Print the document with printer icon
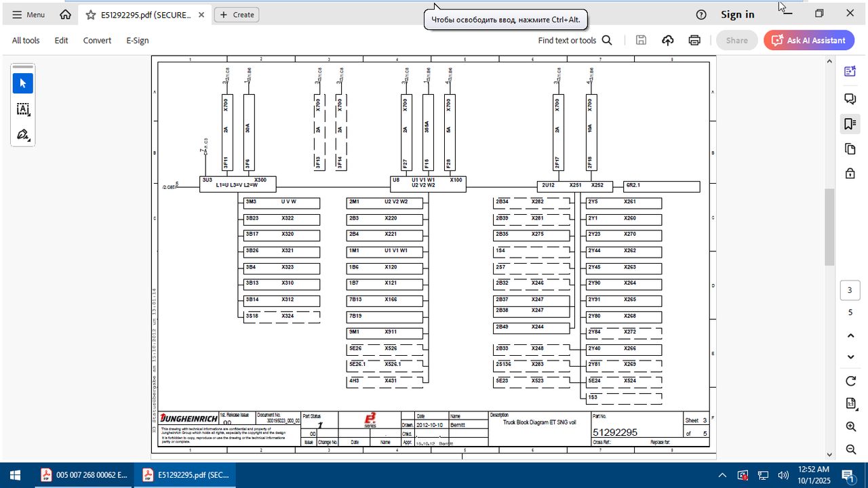 coord(694,40)
